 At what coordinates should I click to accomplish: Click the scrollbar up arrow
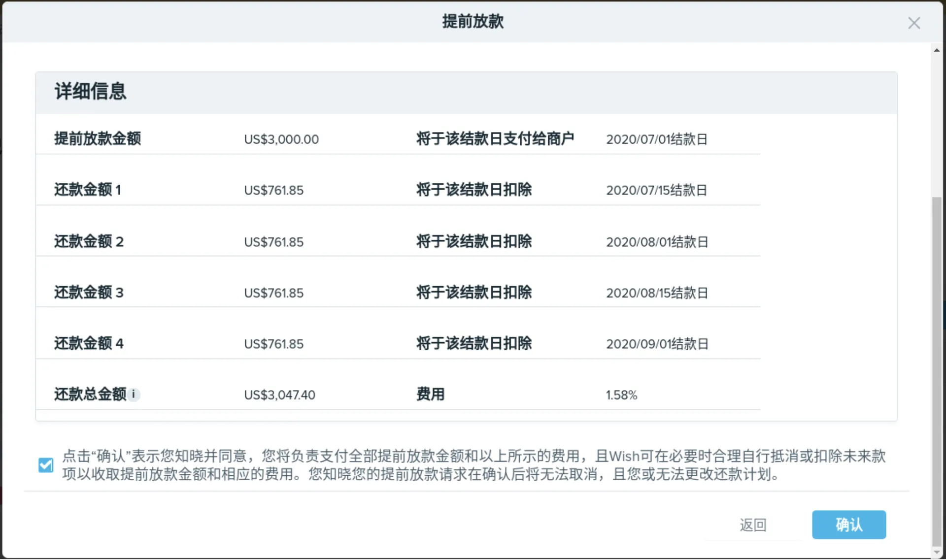click(x=937, y=50)
